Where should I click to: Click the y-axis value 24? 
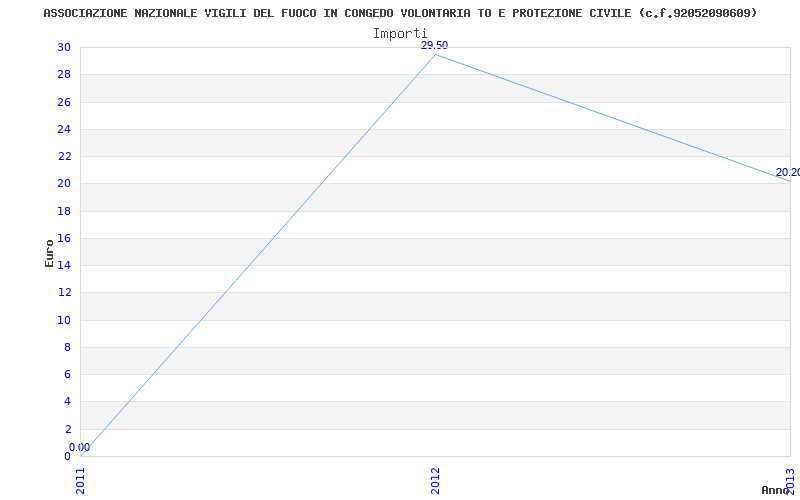coord(64,129)
